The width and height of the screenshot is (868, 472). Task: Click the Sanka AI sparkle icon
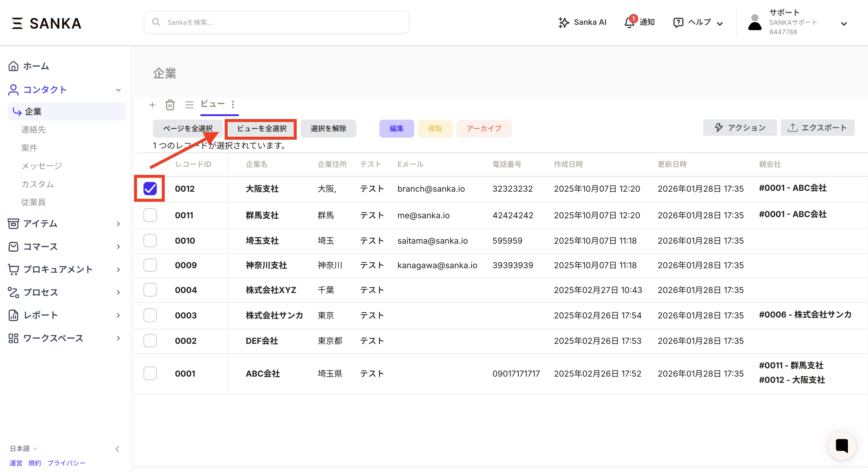point(563,22)
